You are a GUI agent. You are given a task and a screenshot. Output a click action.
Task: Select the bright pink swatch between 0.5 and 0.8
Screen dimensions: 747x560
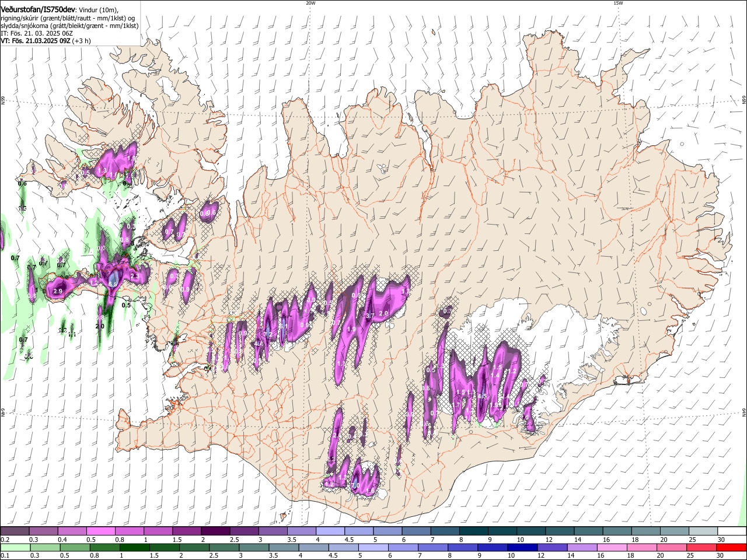click(x=100, y=531)
